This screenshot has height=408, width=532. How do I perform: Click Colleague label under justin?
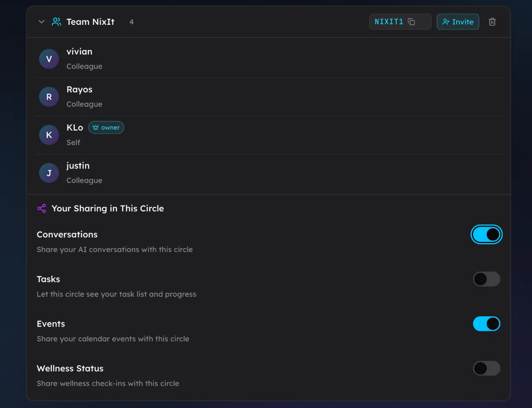[x=84, y=180]
